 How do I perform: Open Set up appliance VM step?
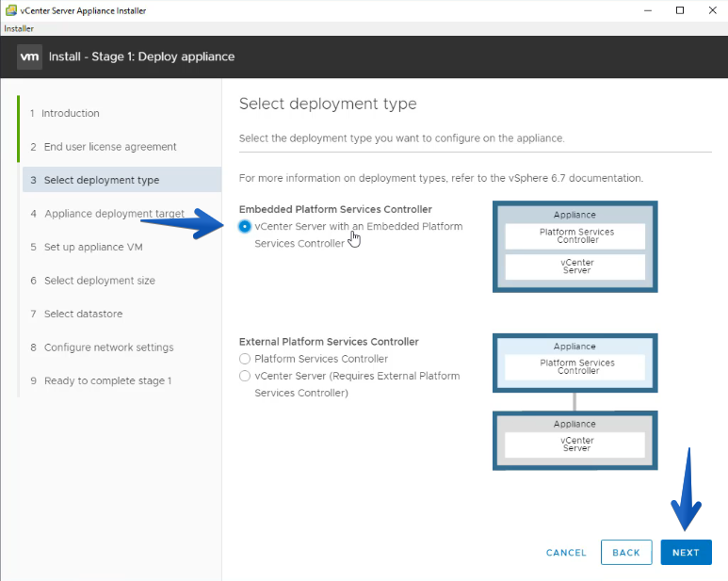tap(87, 247)
